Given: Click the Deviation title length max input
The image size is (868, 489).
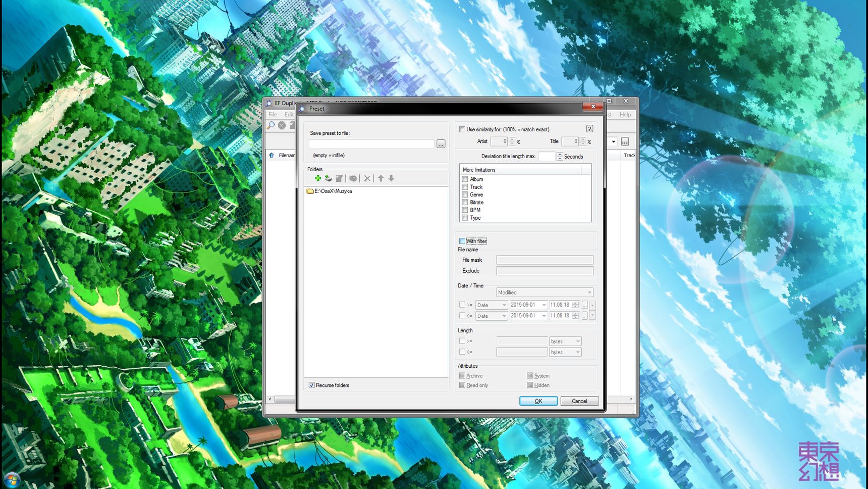Looking at the screenshot, I should [x=547, y=157].
